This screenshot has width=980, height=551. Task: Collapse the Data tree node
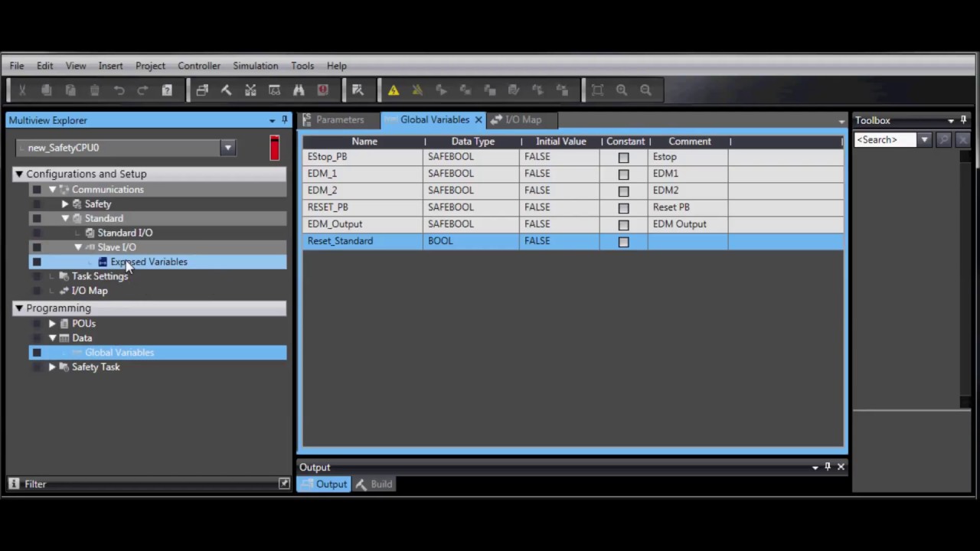pos(52,338)
